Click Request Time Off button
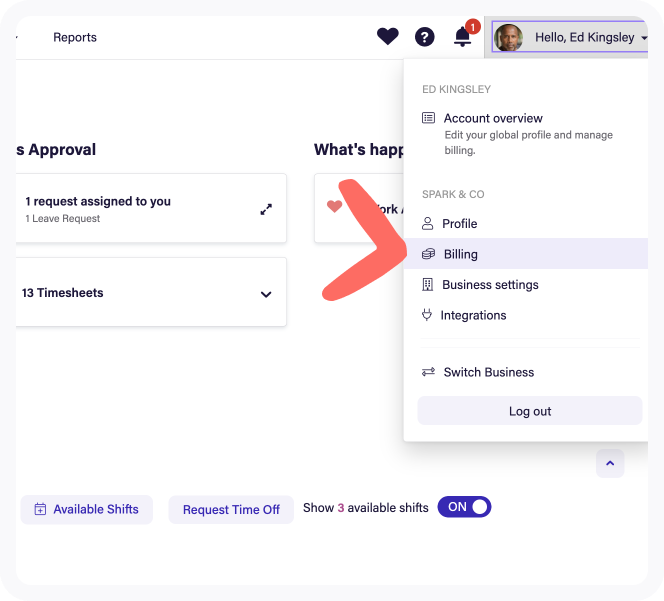The image size is (664, 601). pyautogui.click(x=231, y=509)
